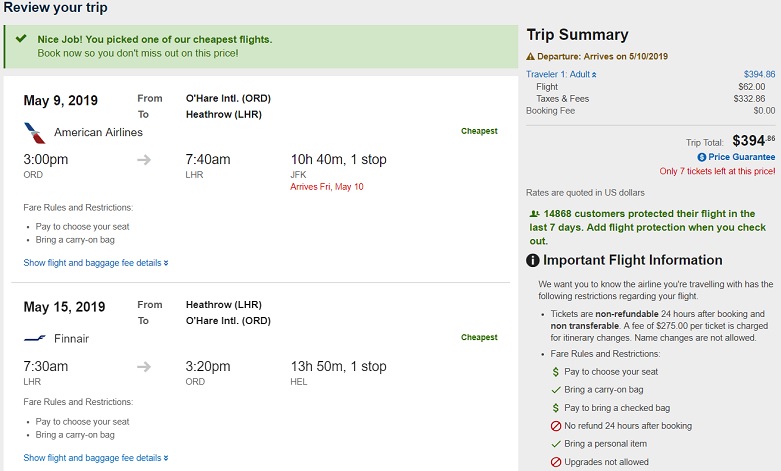The width and height of the screenshot is (781, 471).
Task: Expand American Airlines flight and baggage fee details
Action: [96, 263]
